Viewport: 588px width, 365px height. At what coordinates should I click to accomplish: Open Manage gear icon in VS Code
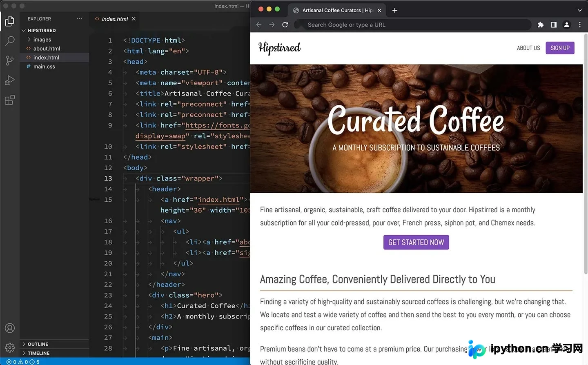[10, 347]
